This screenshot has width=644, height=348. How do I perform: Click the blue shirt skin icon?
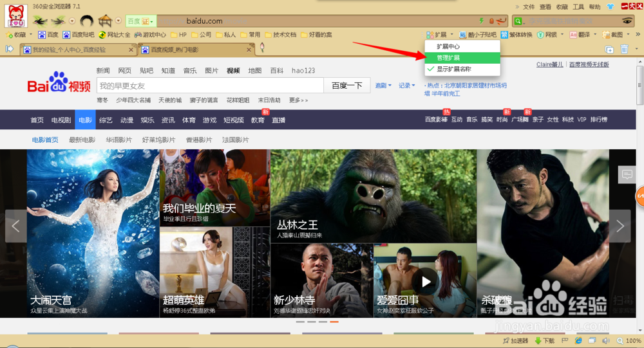point(611,6)
